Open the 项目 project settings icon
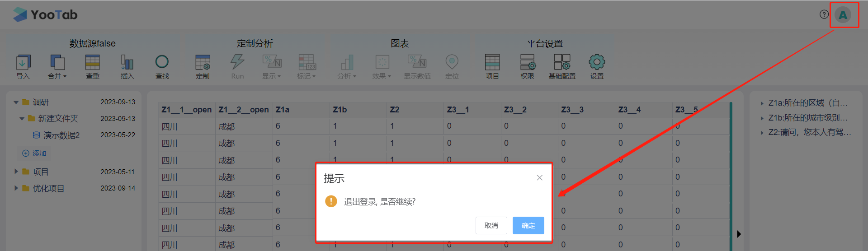 (x=492, y=62)
